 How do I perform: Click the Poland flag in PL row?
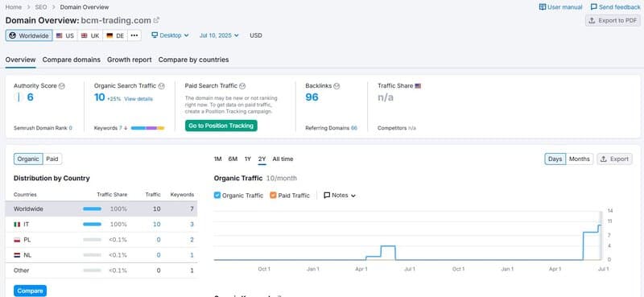17,240
